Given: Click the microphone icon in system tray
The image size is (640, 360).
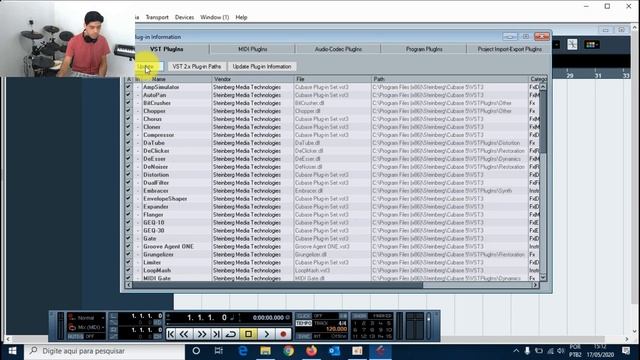Looking at the screenshot, I should [x=527, y=351].
